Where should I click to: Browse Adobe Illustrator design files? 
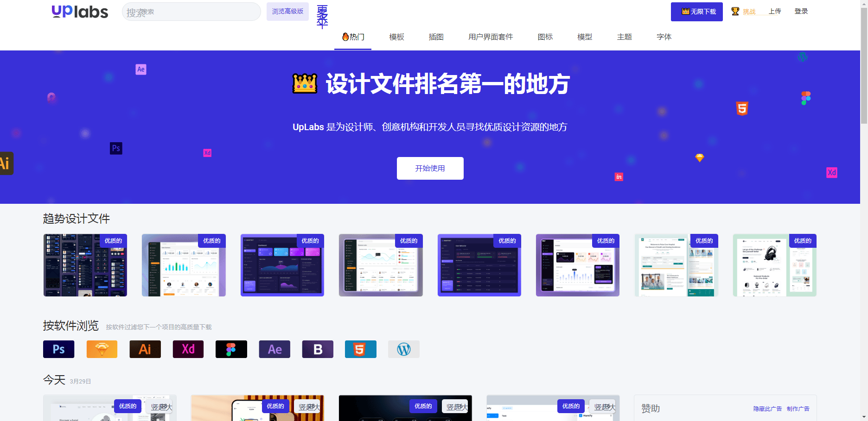[x=145, y=349]
